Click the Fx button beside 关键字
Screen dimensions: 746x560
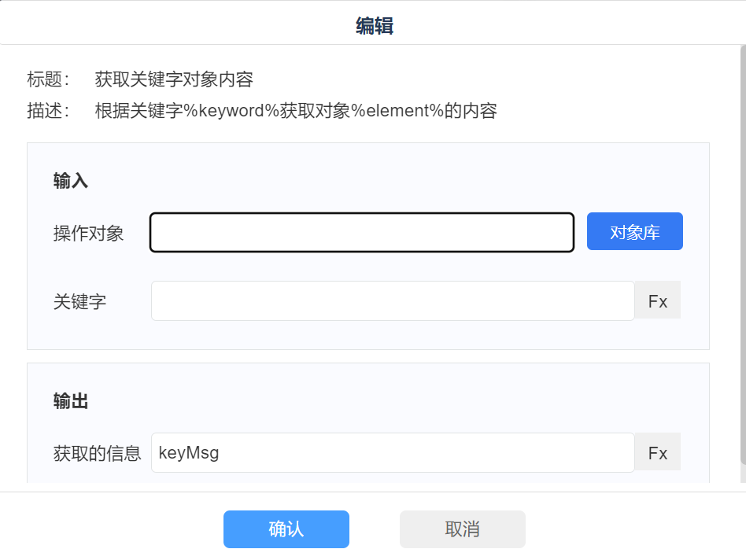pyautogui.click(x=657, y=301)
